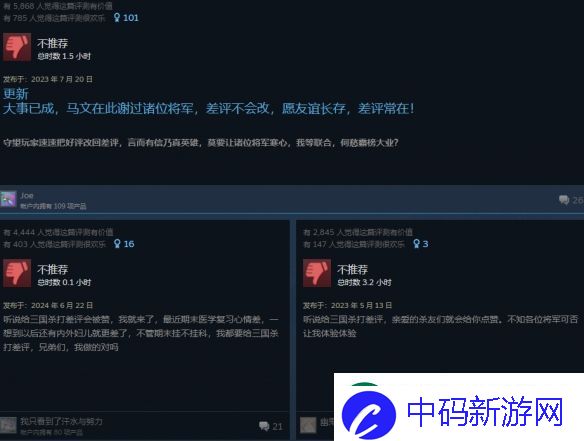The width and height of the screenshot is (584, 441).
Task: Click Joe's 账户内拥有 109 项产品 text
Action: (53, 206)
